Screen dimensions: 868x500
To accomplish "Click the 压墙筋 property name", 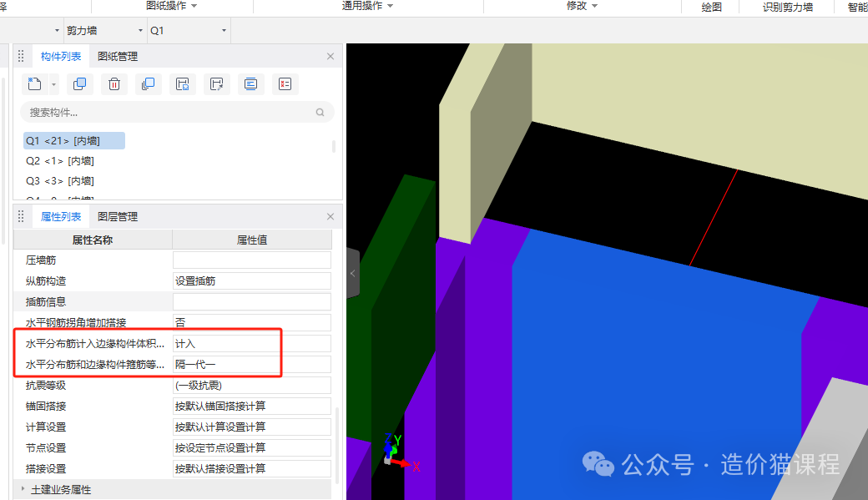I will point(41,260).
